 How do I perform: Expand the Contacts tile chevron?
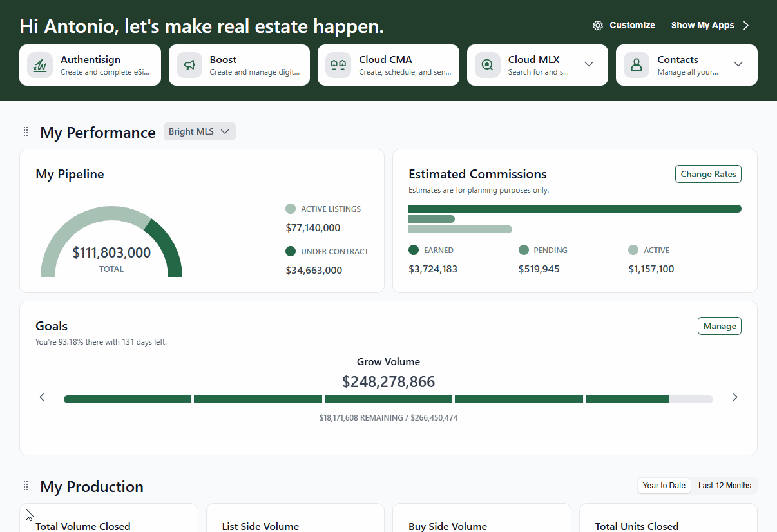(738, 64)
